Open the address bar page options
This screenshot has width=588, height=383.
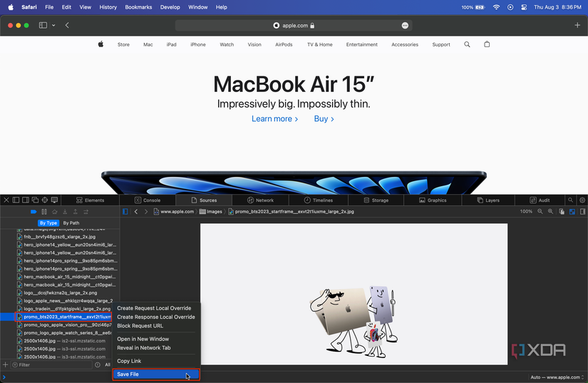[x=405, y=26]
